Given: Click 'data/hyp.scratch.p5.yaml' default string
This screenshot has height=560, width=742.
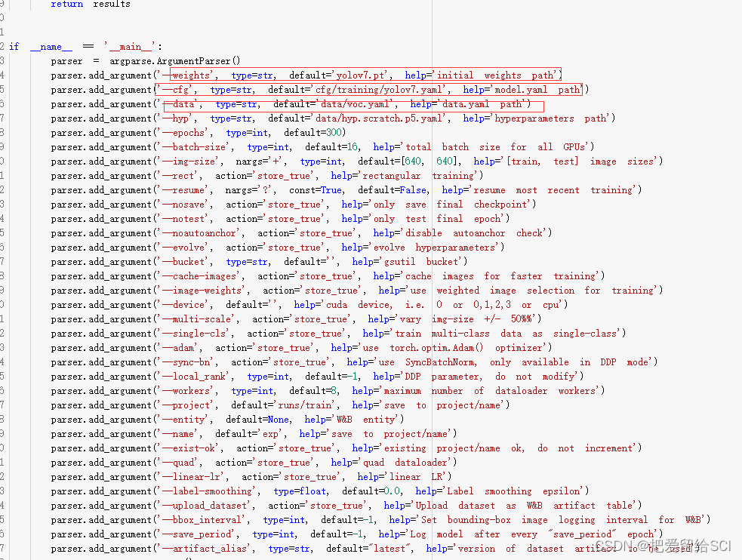Looking at the screenshot, I should pos(380,118).
